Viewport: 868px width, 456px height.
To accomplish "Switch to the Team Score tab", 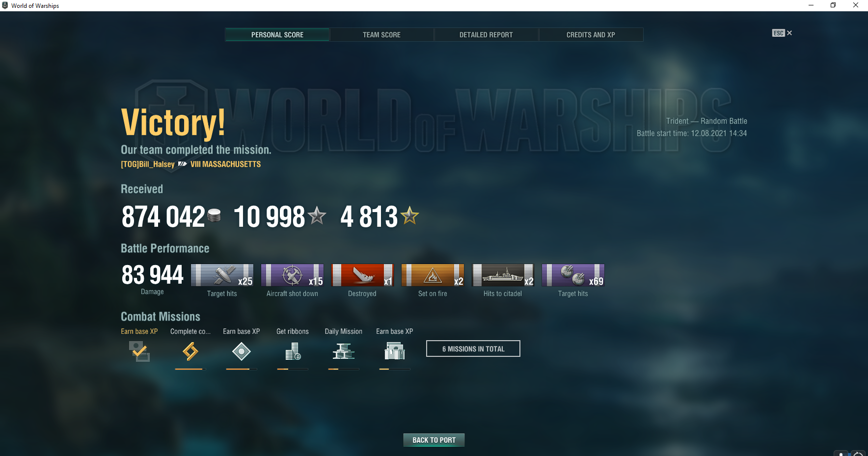I will 381,35.
